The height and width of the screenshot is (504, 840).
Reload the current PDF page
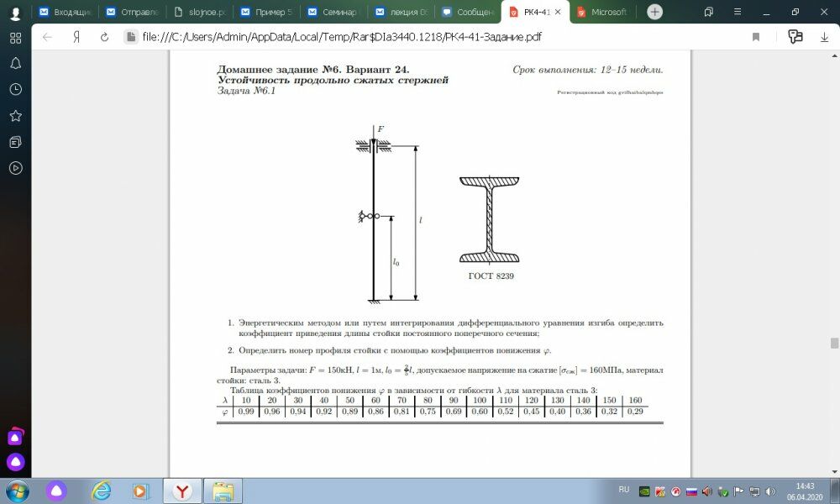click(104, 37)
